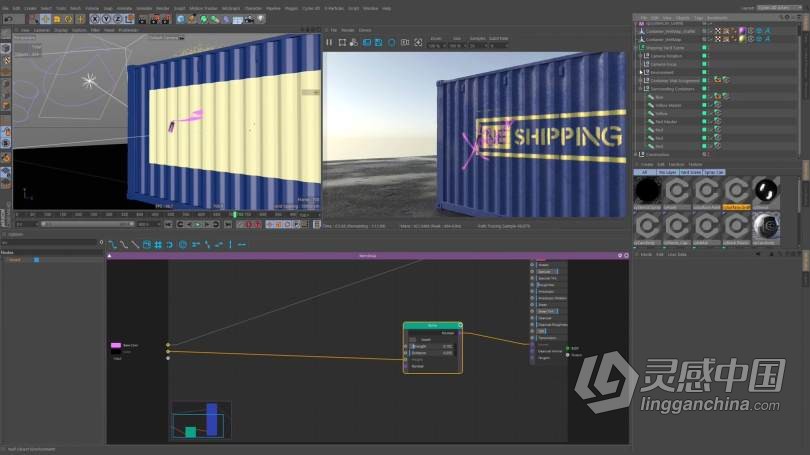Open the viewport Cameras menu
Screen dimensions: 810x455
[41, 30]
